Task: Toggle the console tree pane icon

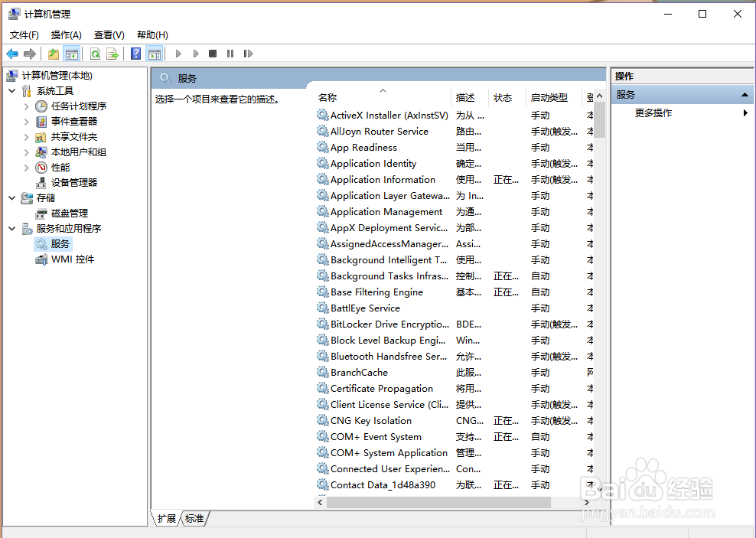Action: click(72, 53)
